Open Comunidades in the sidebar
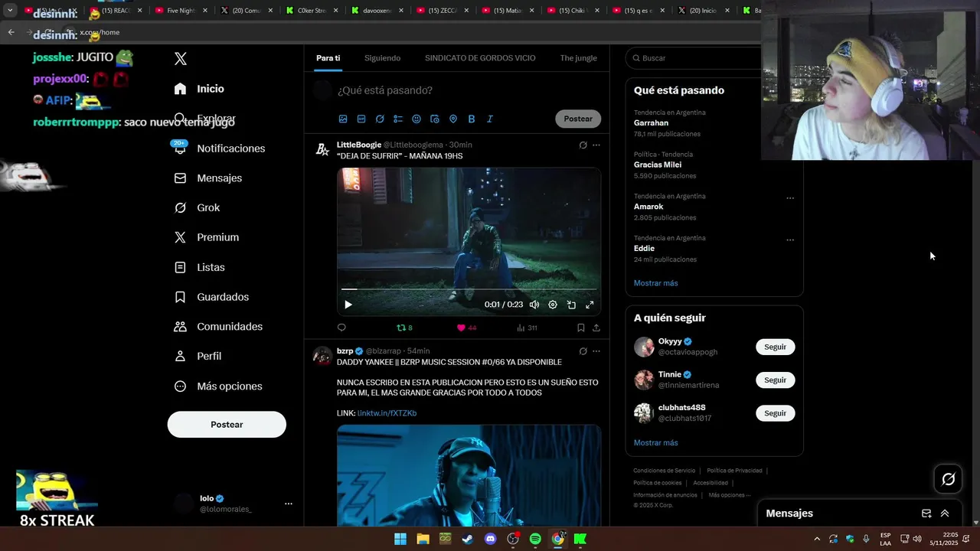 click(218, 327)
